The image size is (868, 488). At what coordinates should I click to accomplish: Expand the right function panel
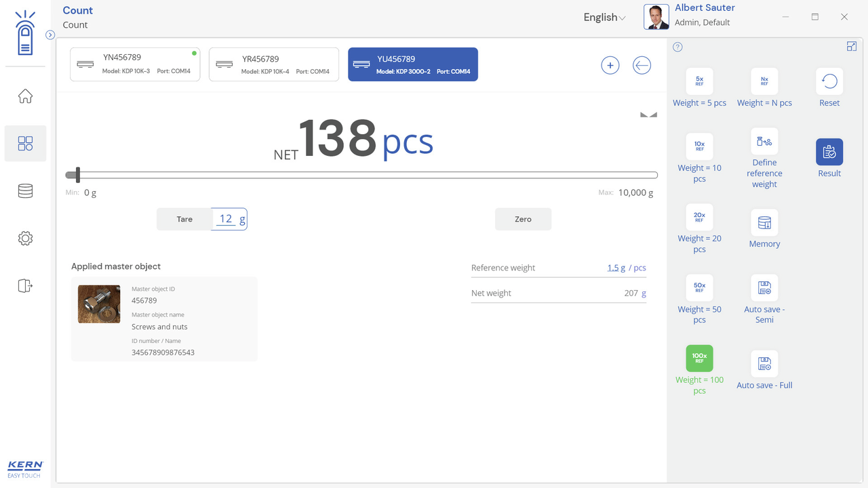click(852, 46)
